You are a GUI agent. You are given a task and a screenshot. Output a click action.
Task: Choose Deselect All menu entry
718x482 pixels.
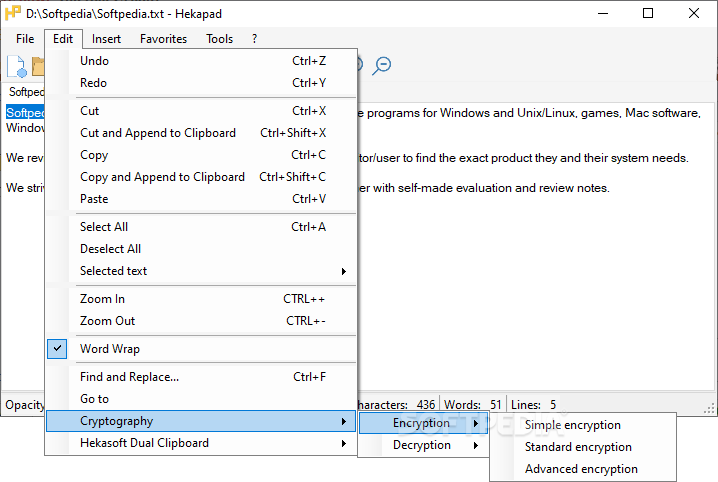click(x=201, y=249)
